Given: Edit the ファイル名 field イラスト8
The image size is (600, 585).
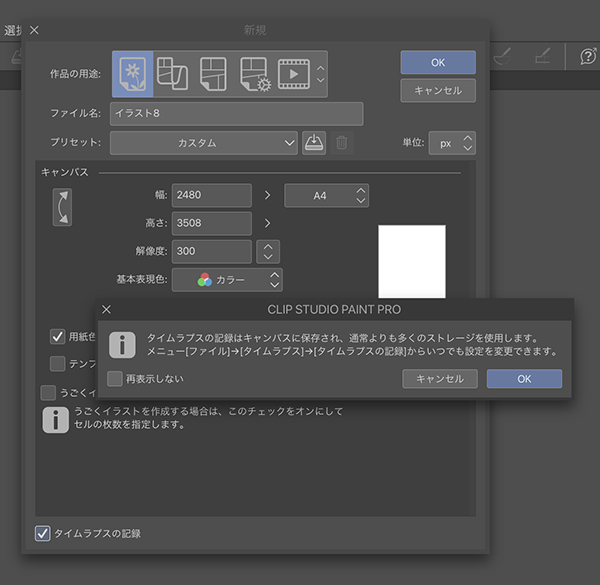Looking at the screenshot, I should point(236,114).
